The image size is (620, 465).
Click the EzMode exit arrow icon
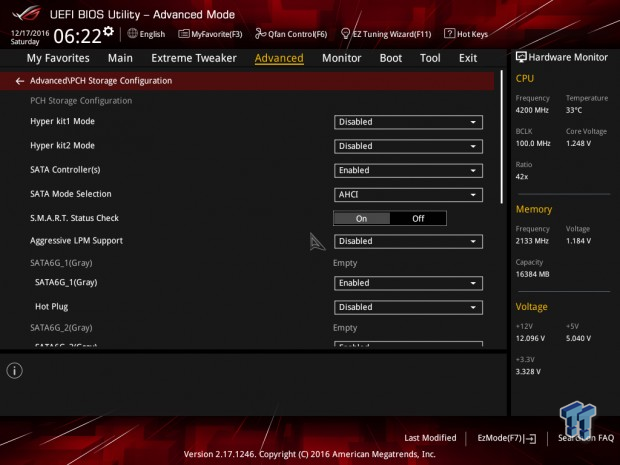[531, 438]
